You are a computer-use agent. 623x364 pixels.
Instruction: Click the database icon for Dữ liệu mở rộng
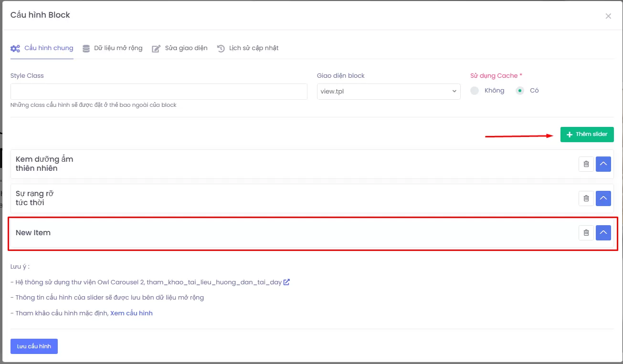pyautogui.click(x=86, y=48)
